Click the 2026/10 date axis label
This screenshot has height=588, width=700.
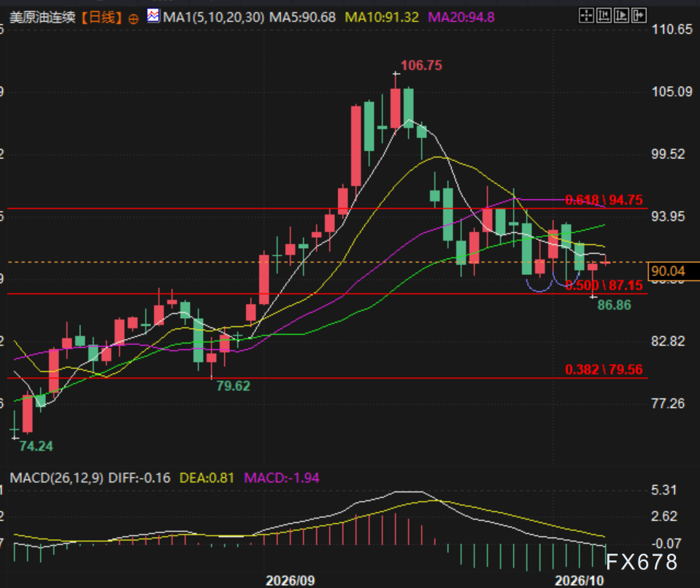[579, 581]
